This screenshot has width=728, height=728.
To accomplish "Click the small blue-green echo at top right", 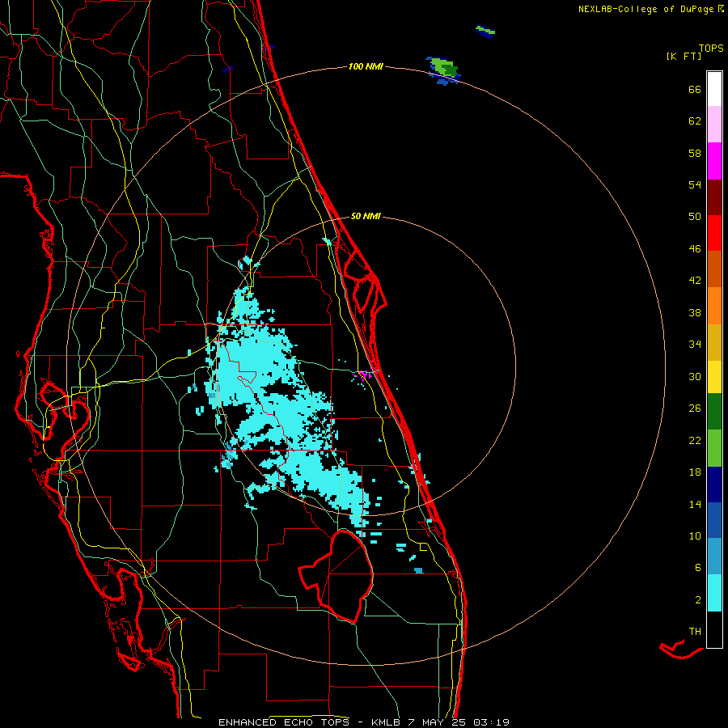I will tap(485, 31).
